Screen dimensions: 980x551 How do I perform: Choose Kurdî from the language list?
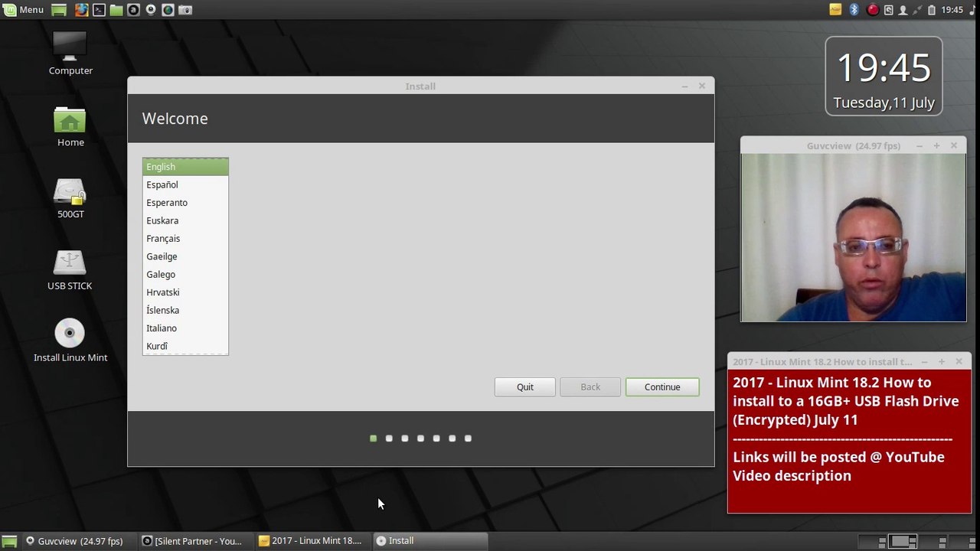[x=185, y=346]
